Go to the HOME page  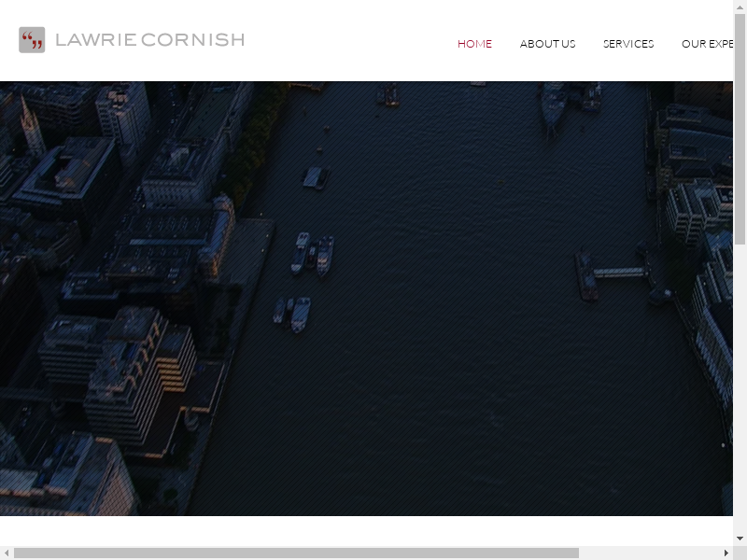(x=474, y=44)
